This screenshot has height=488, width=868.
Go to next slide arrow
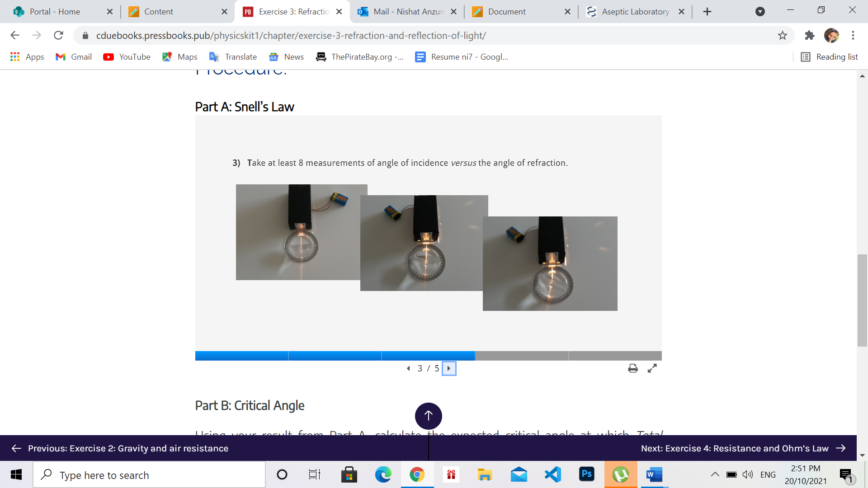tap(448, 368)
